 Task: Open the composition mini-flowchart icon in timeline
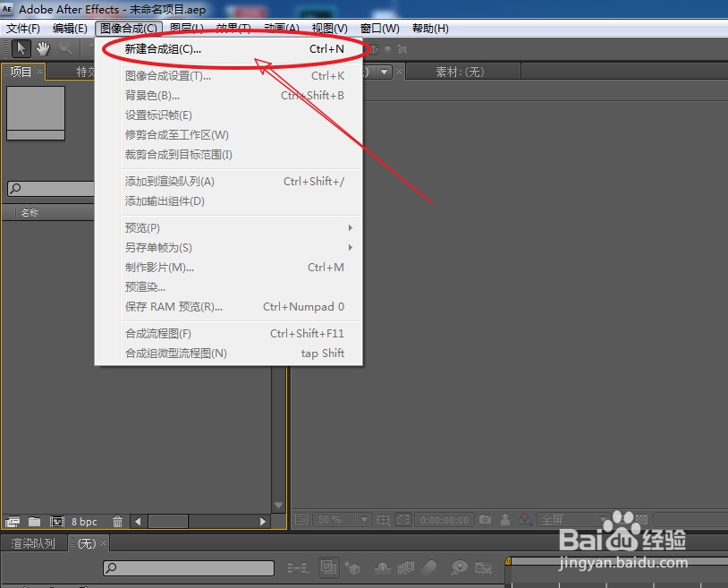point(298,567)
